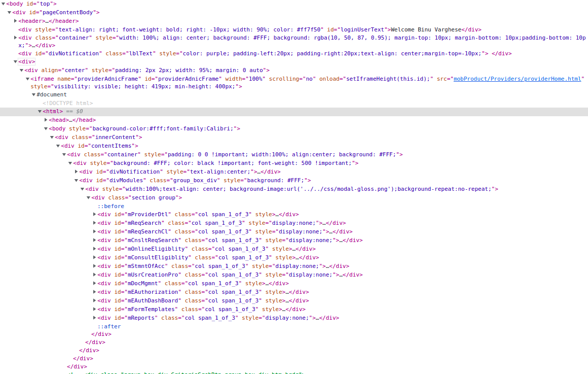Click the class="container" padding 0 0 div
This screenshot has width=588, height=374.
[x=235, y=154]
